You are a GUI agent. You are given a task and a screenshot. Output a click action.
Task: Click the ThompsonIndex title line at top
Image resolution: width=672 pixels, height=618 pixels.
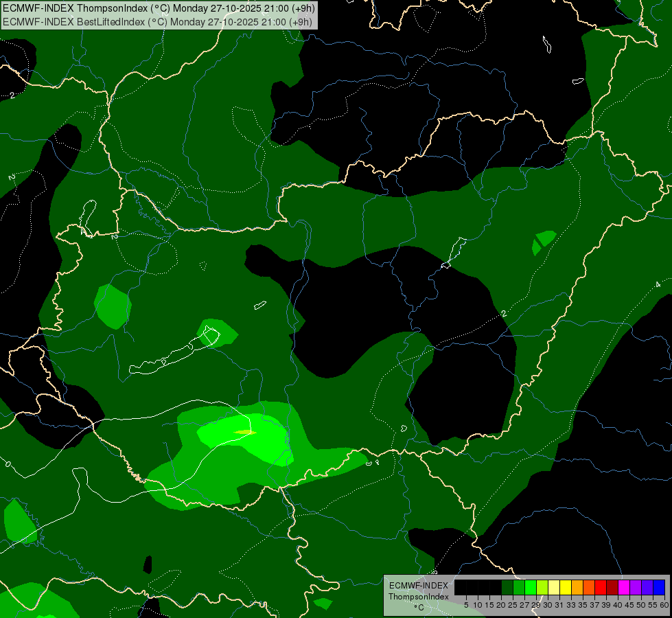coord(159,8)
